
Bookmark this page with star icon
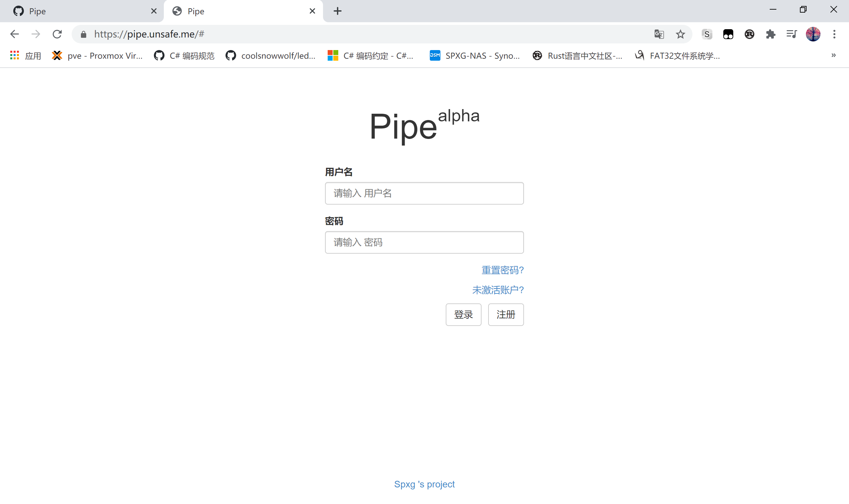[680, 34]
